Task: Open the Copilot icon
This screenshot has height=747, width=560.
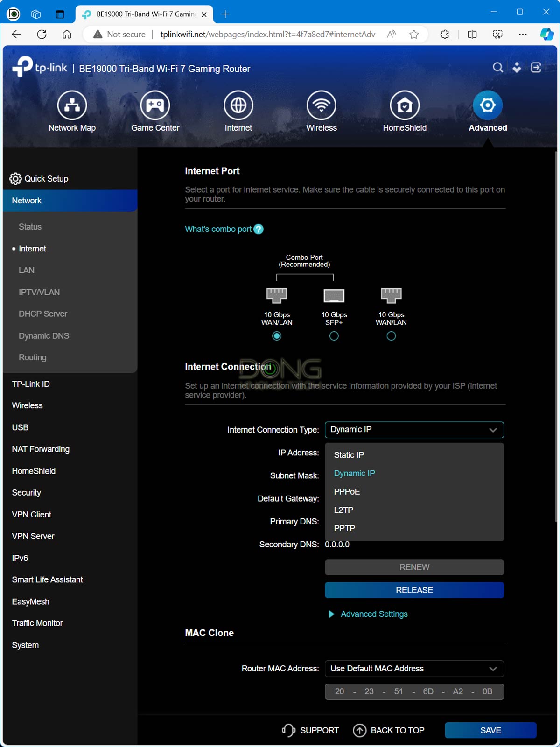Action: tap(546, 34)
